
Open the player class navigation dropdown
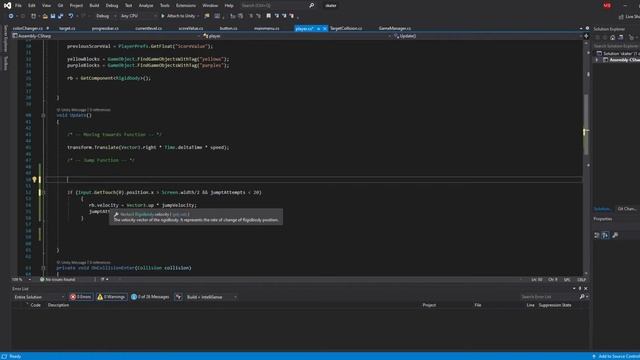[297, 36]
